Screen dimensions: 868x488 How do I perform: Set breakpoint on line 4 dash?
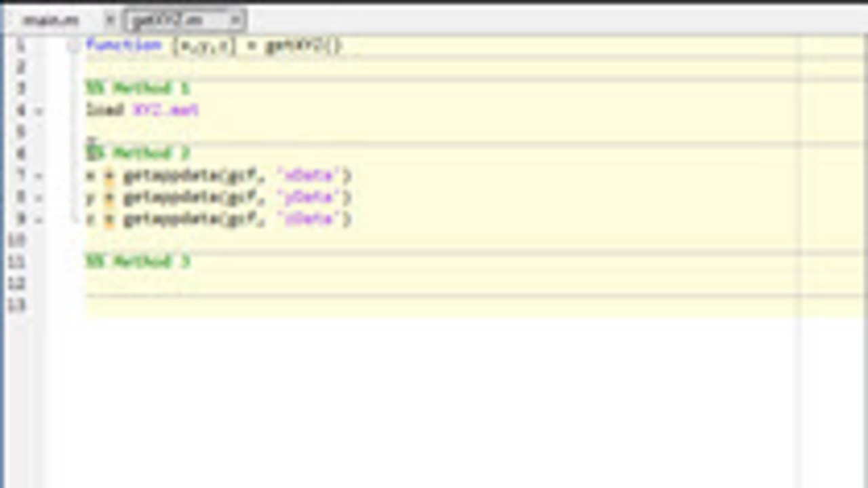point(39,111)
